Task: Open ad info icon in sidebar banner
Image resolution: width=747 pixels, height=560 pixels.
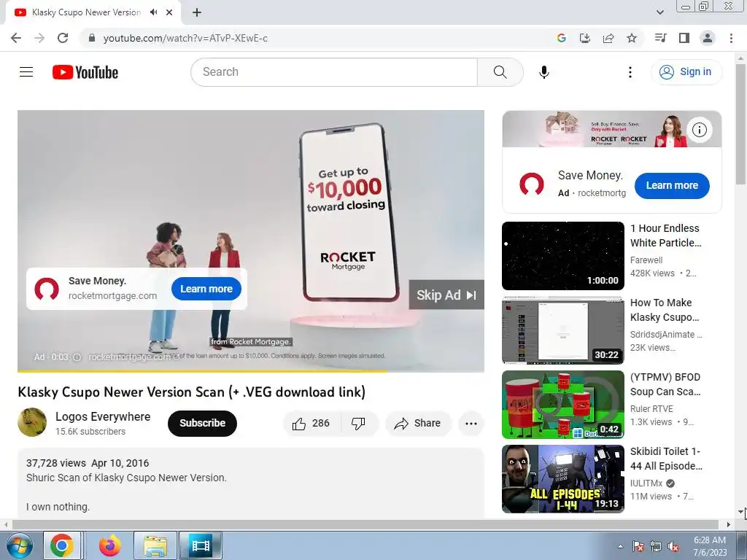Action: [x=700, y=130]
